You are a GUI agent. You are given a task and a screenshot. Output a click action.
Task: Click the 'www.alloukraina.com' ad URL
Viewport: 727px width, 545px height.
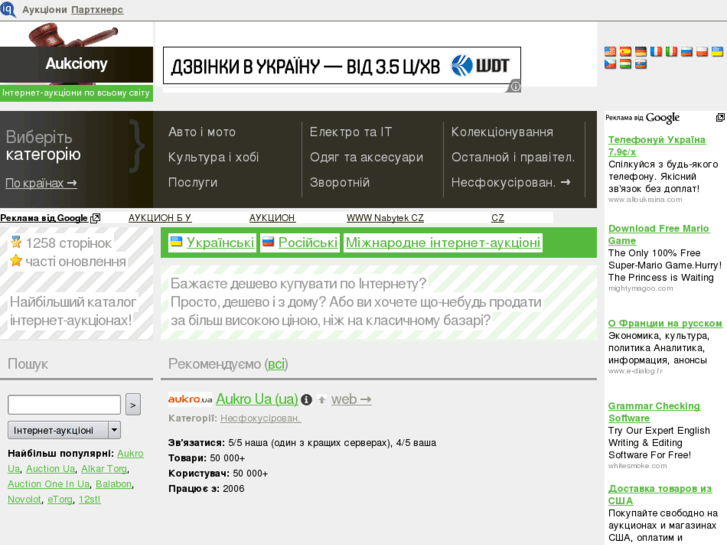pos(645,200)
